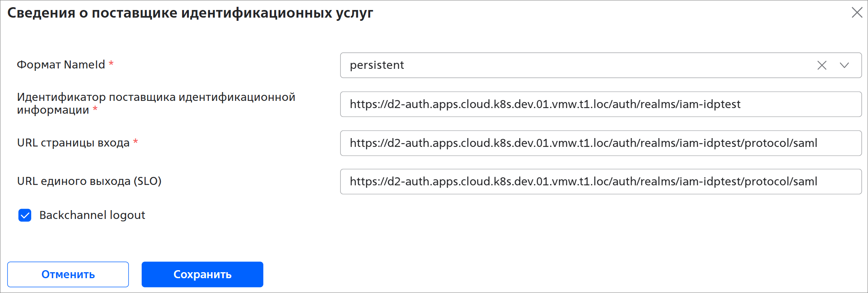Click the 'persistent' value in the combo box
Image resolution: width=868 pixels, height=293 pixels.
tap(377, 65)
